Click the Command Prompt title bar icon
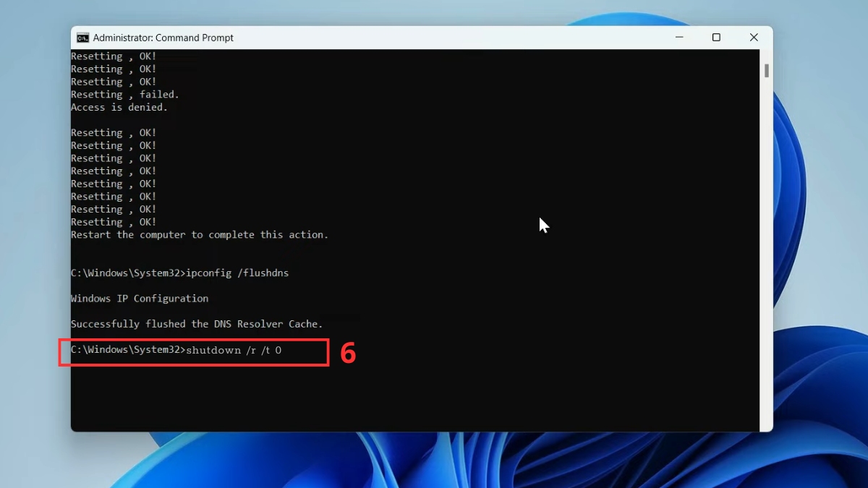 pos(83,37)
